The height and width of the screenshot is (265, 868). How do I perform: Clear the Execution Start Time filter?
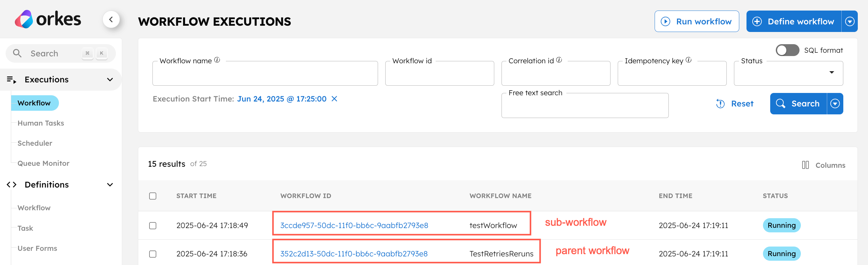coord(334,99)
